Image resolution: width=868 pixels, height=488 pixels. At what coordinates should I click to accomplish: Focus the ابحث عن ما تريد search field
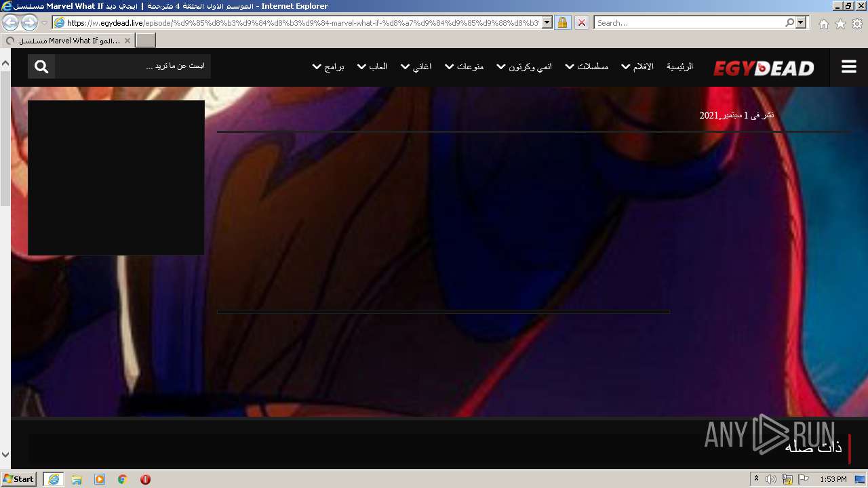[x=133, y=66]
